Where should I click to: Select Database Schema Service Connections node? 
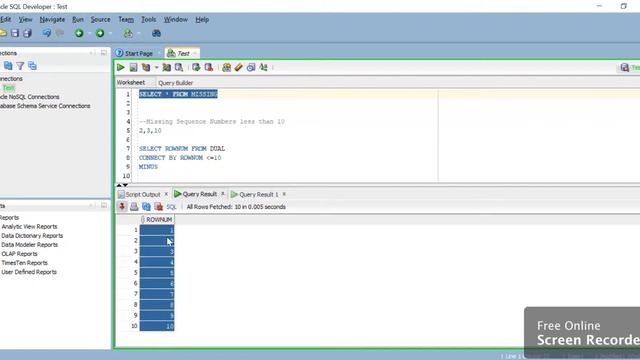tap(45, 106)
